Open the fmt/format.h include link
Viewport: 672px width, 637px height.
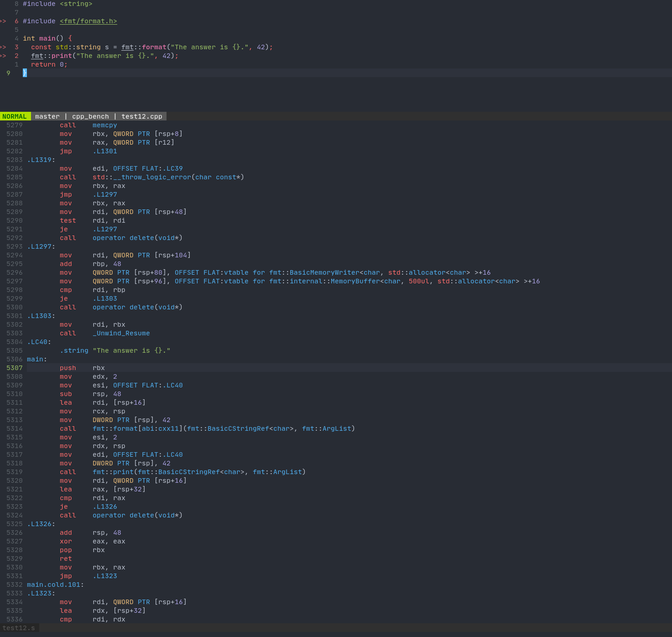pos(88,21)
